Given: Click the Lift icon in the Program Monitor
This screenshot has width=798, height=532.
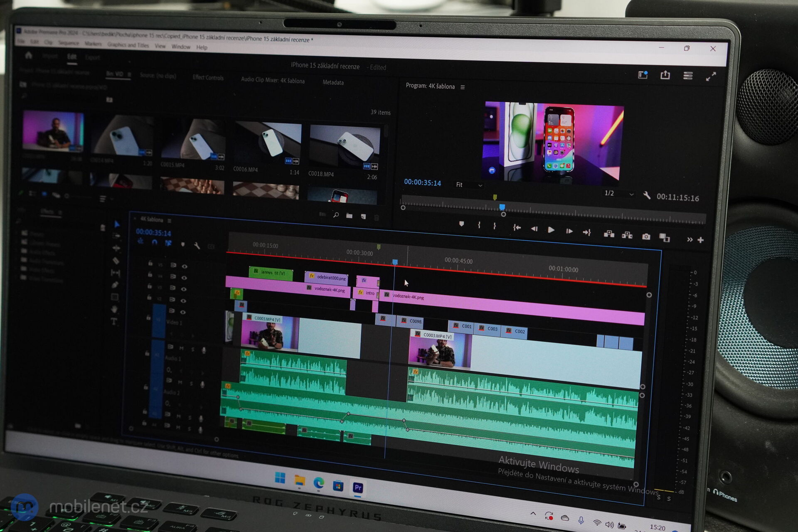Looking at the screenshot, I should coord(610,234).
